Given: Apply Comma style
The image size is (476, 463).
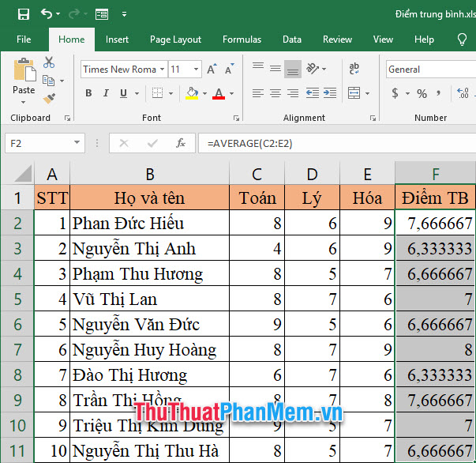Looking at the screenshot, I should coord(438,92).
